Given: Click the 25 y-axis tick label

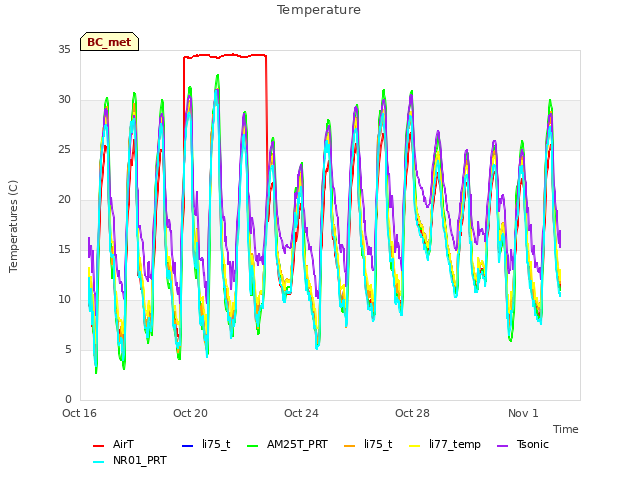Looking at the screenshot, I should (64, 150).
